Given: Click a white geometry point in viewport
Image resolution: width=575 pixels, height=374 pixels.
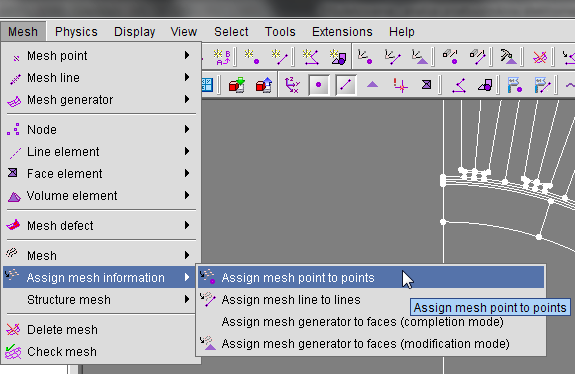Looking at the screenshot, I should [443, 222].
